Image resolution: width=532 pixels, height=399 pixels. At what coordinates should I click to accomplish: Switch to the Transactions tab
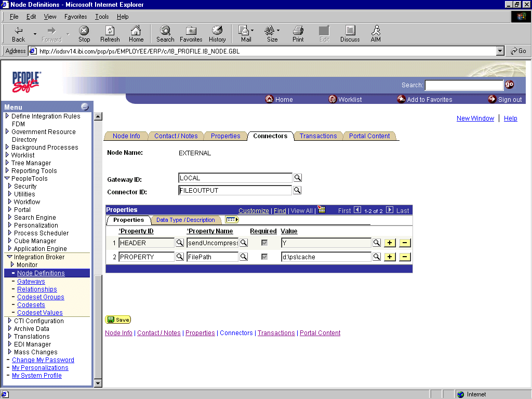click(x=318, y=136)
